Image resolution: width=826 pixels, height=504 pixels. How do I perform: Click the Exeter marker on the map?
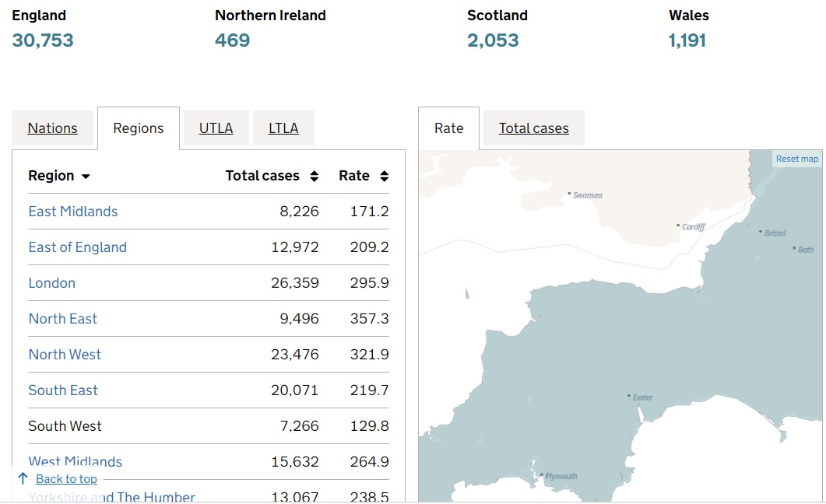(x=629, y=396)
